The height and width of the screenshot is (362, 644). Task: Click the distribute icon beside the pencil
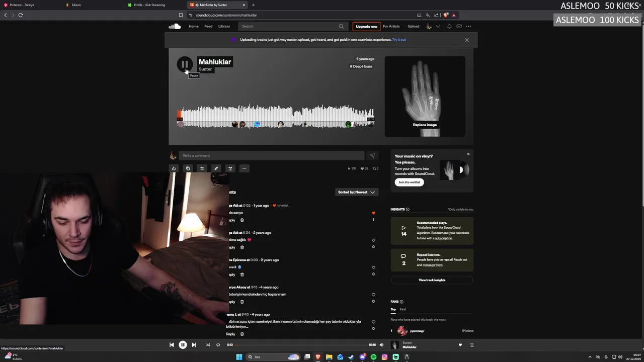coord(230,168)
